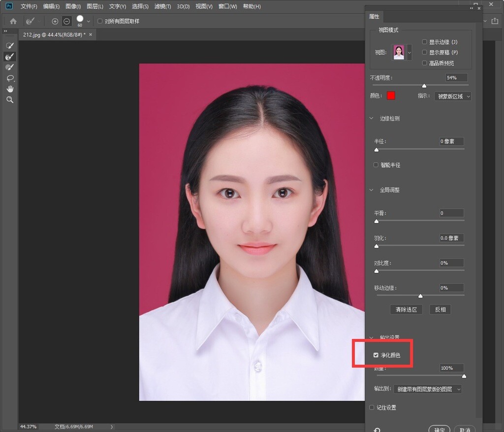Select the Lasso tool
This screenshot has height=432, width=504.
[10, 78]
